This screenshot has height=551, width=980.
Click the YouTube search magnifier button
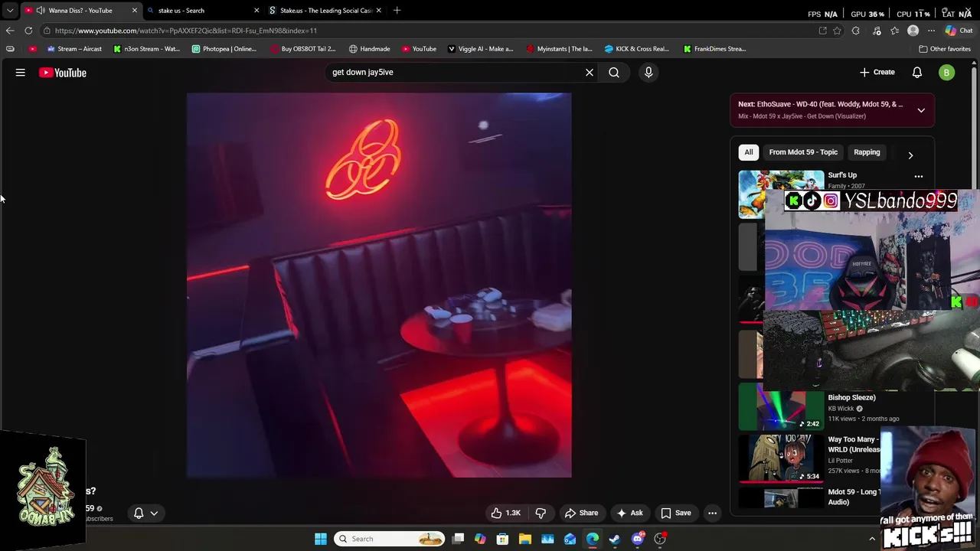click(614, 72)
